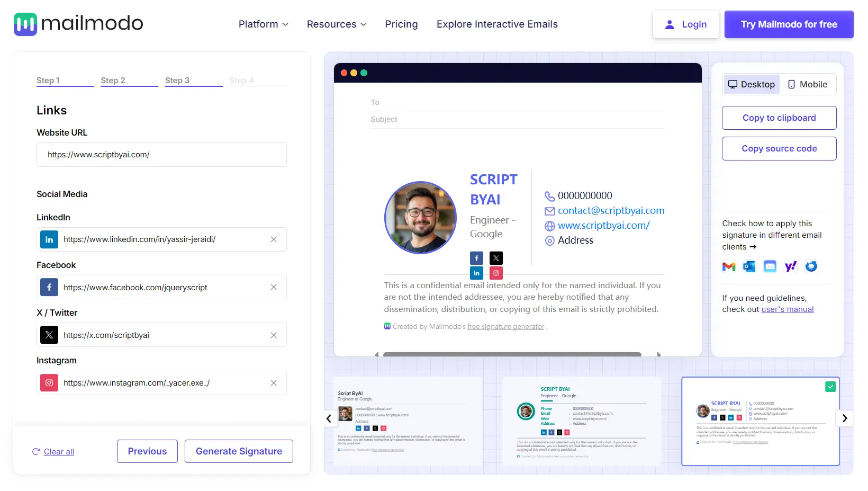Screen dimensions: 868x491
Task: Open the user's manual link
Action: coord(788,309)
